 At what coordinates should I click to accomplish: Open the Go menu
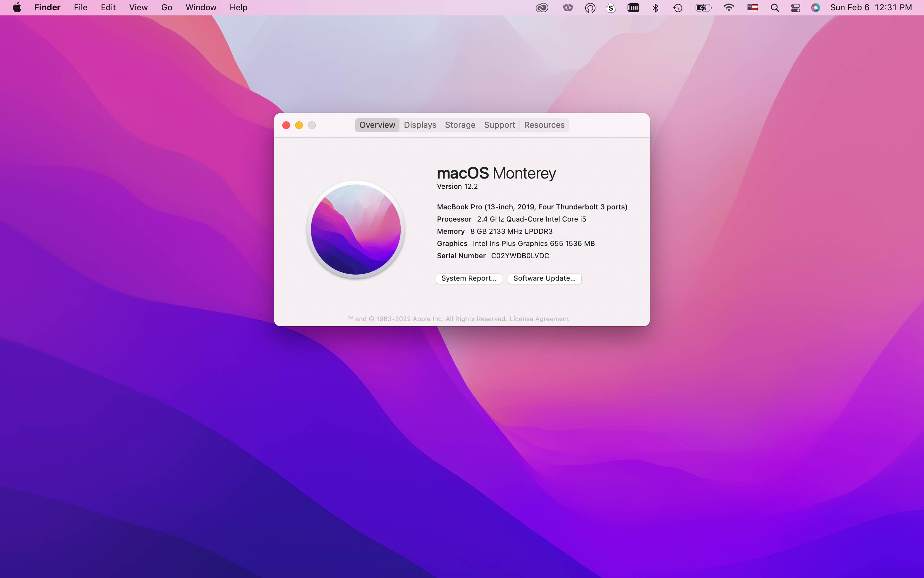pyautogui.click(x=167, y=7)
